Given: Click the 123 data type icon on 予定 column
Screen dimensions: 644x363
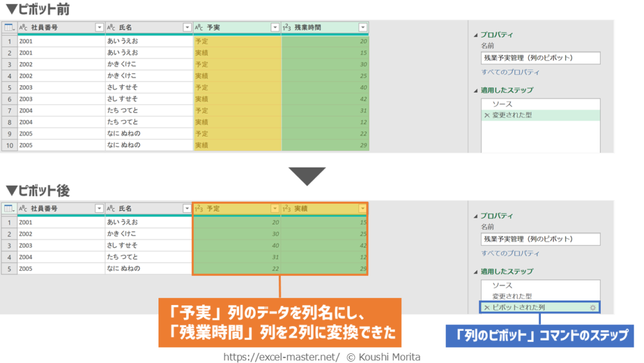Looking at the screenshot, I should point(199,209).
